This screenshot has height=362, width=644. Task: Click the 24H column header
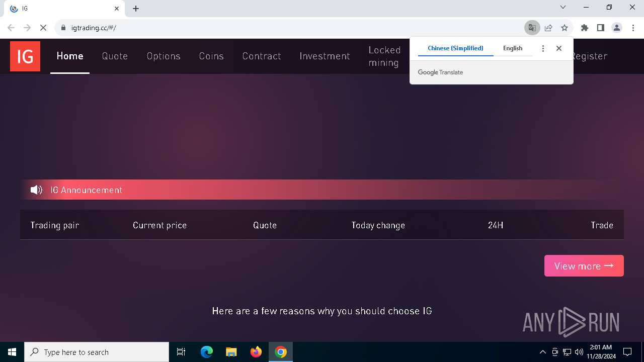click(x=496, y=225)
